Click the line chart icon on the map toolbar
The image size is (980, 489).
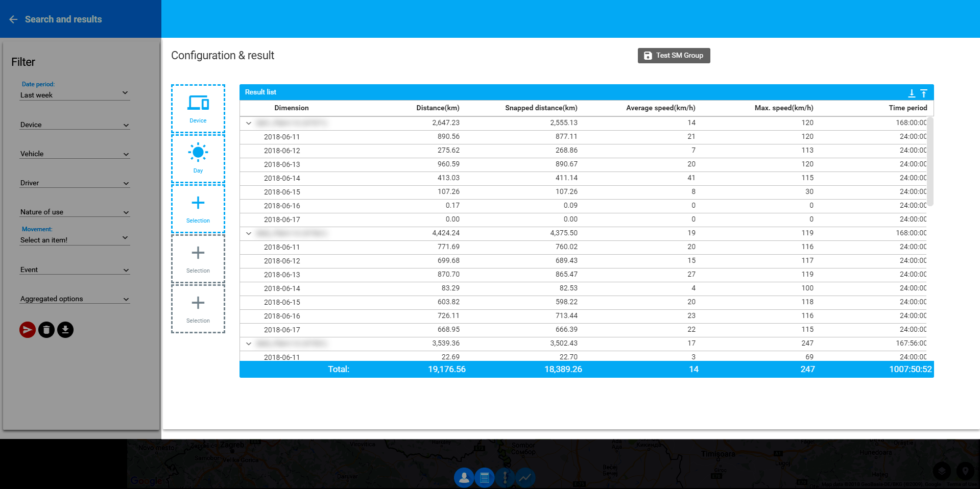click(x=525, y=478)
